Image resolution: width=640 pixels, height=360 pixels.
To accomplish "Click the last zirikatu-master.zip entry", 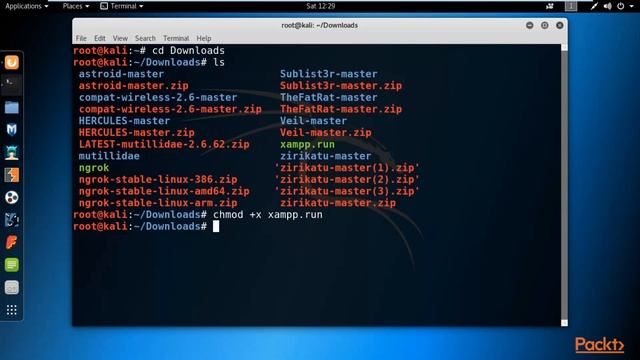I will tap(338, 203).
